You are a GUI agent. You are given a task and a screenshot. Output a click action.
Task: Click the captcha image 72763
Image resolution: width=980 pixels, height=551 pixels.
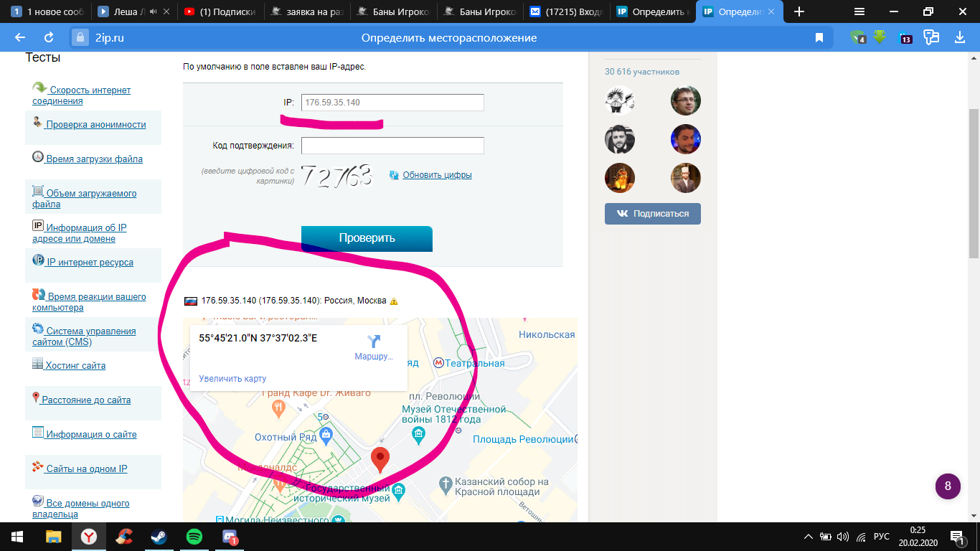pos(337,176)
